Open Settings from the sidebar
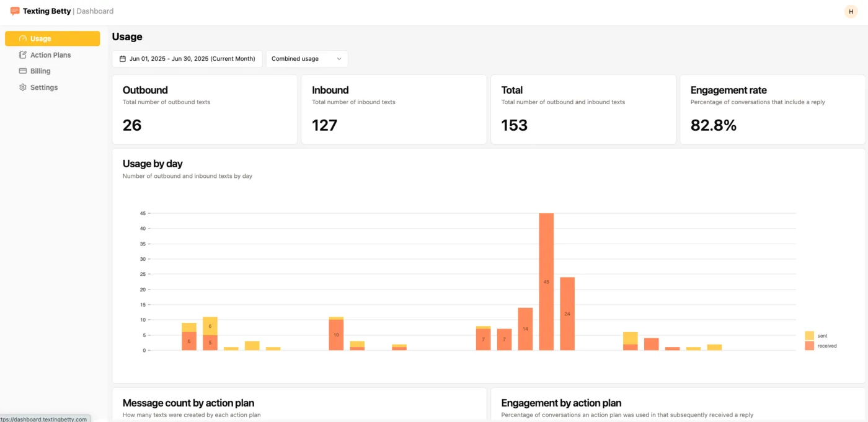 tap(52, 87)
